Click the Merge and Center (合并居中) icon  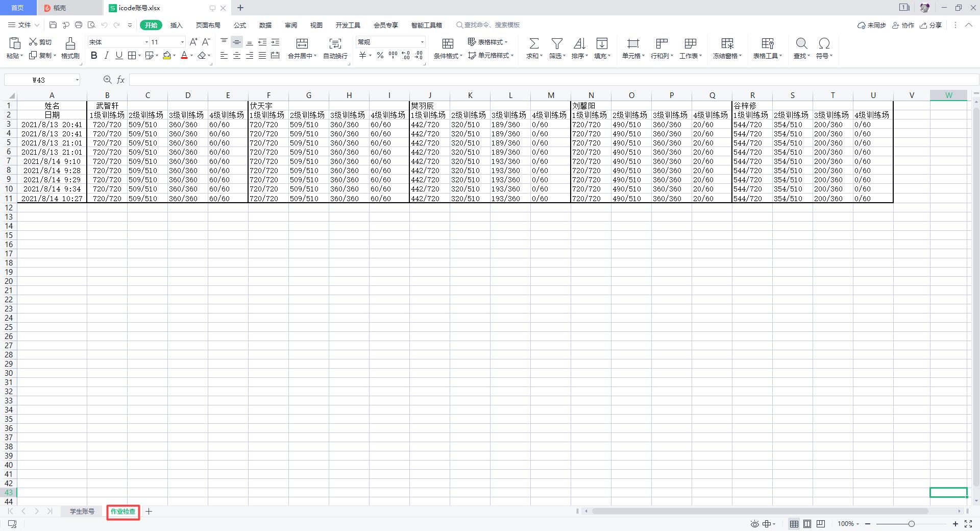pyautogui.click(x=302, y=43)
